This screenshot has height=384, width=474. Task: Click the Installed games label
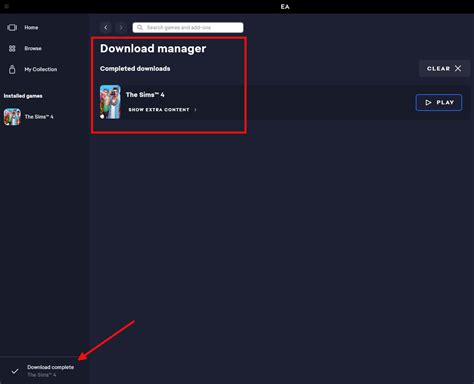pyautogui.click(x=23, y=96)
